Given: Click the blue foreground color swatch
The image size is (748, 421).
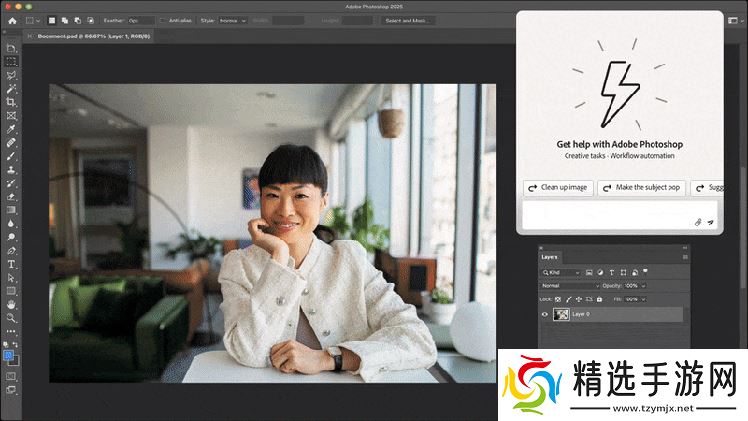Looking at the screenshot, I should (9, 355).
